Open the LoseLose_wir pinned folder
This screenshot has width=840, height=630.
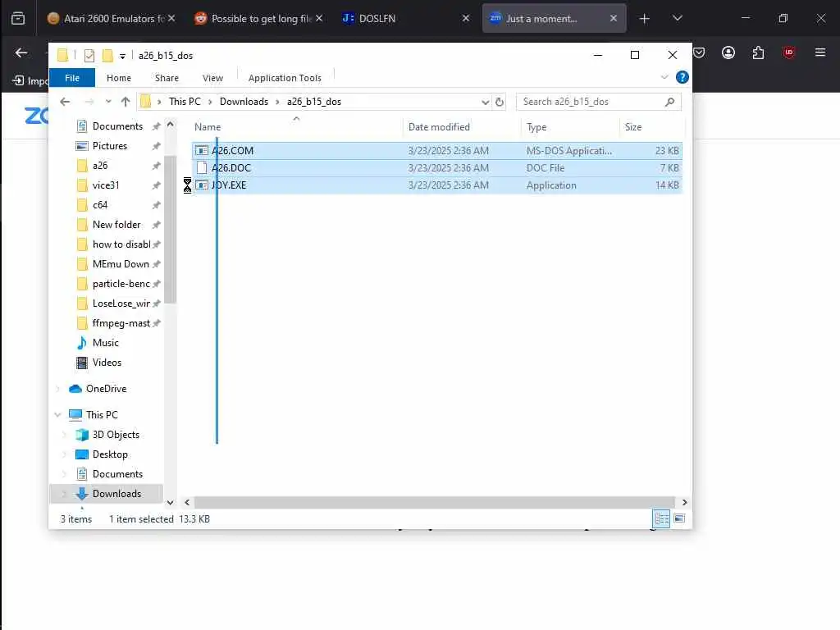(x=121, y=304)
